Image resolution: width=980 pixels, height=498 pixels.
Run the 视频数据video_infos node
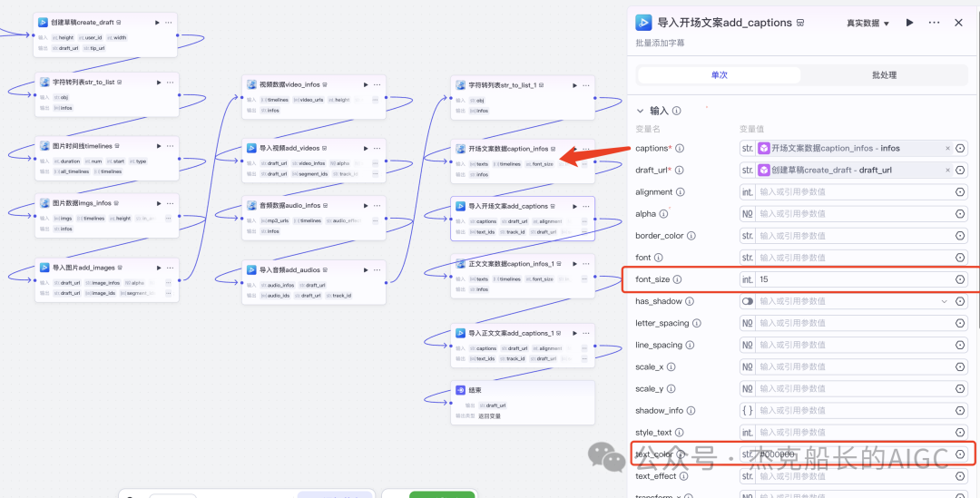(366, 85)
